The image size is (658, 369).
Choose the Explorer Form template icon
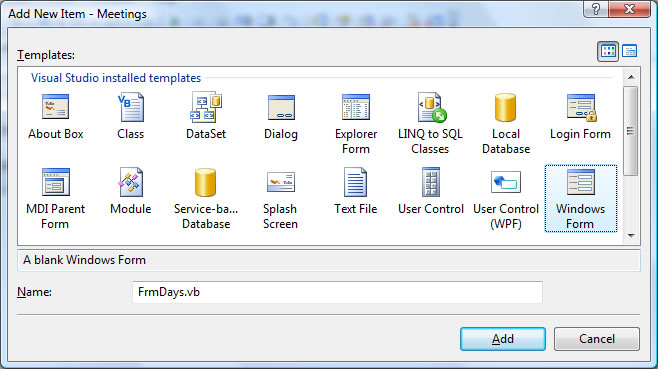tap(356, 107)
